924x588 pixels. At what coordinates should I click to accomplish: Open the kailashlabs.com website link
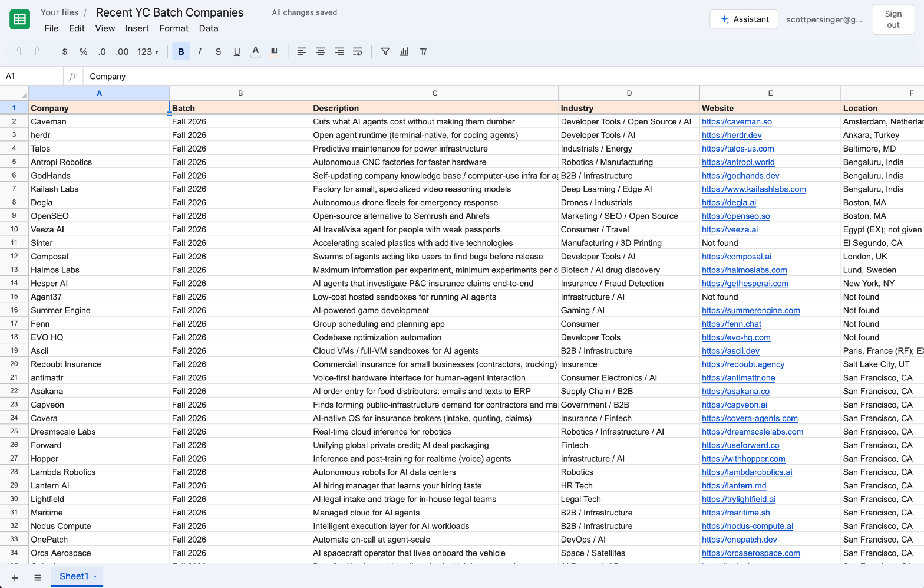(x=754, y=189)
